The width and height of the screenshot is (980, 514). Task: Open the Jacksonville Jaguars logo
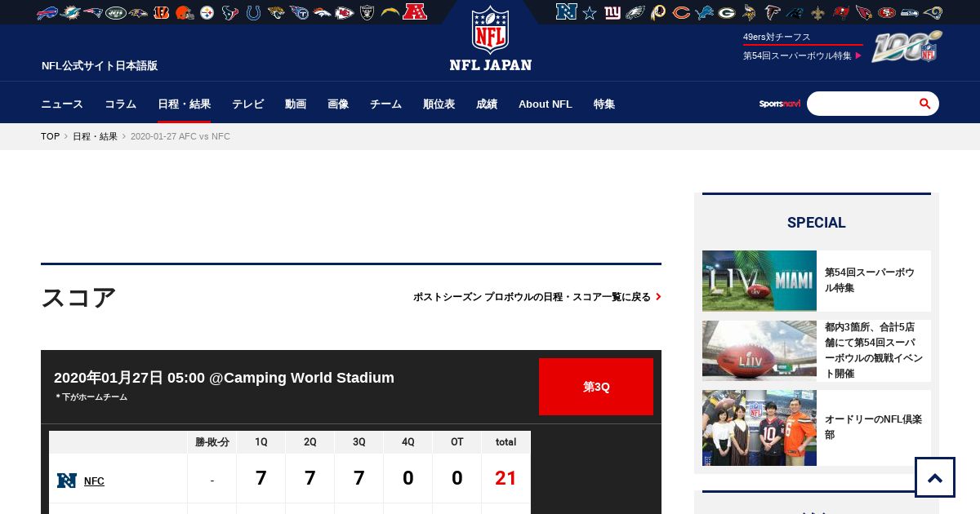pyautogui.click(x=276, y=12)
